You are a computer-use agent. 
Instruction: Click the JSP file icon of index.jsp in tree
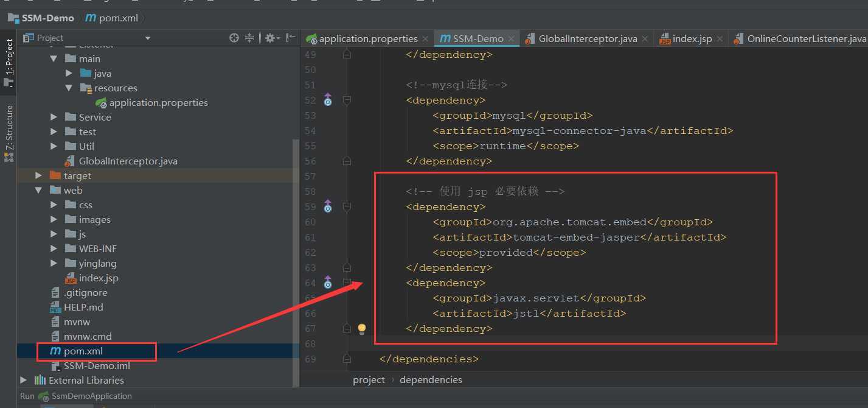click(71, 278)
